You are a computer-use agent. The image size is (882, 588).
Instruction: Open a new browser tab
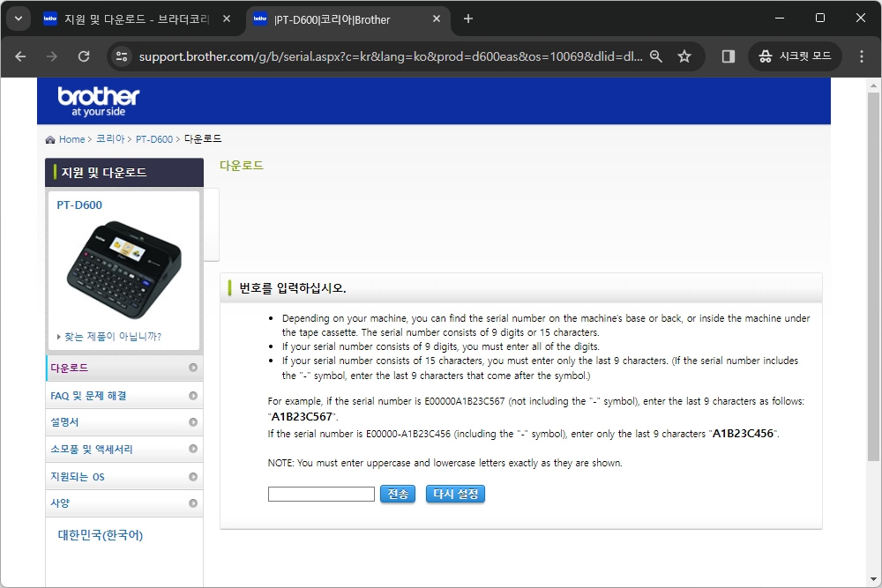pyautogui.click(x=468, y=19)
